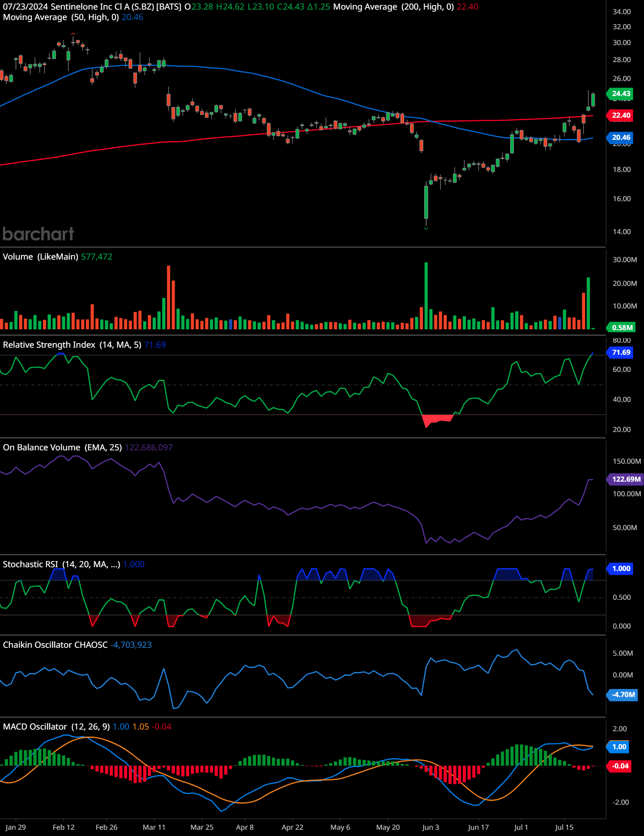This screenshot has height=836, width=644.
Task: Click the 0.000 Stochastic RSI axis label
Action: [621, 626]
